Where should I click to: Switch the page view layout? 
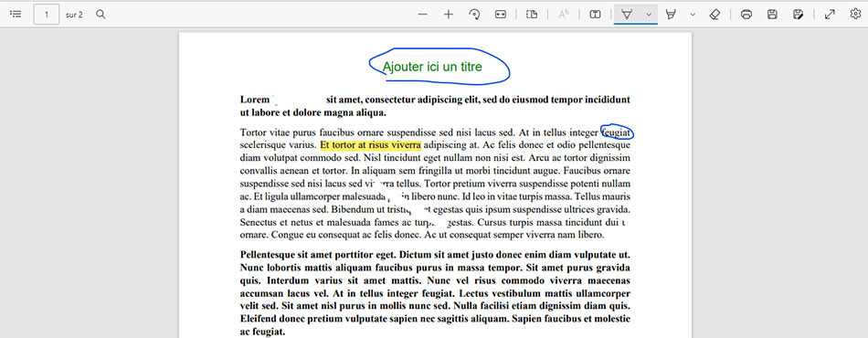(x=532, y=15)
